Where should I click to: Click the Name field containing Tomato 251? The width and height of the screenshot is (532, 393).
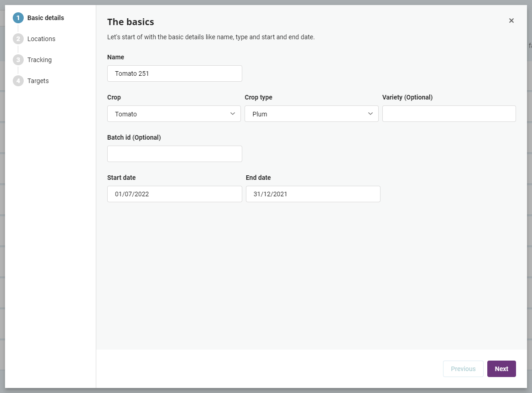pyautogui.click(x=175, y=73)
